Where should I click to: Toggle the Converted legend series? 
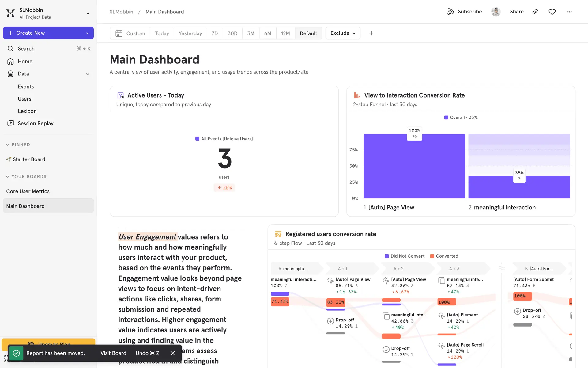[x=444, y=256]
